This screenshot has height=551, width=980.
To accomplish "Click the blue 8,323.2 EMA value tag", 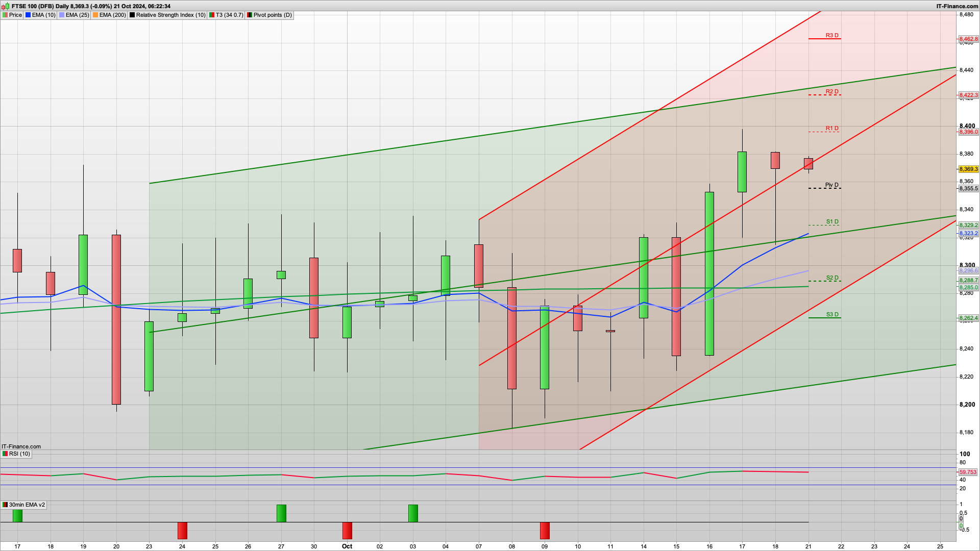I will 968,234.
